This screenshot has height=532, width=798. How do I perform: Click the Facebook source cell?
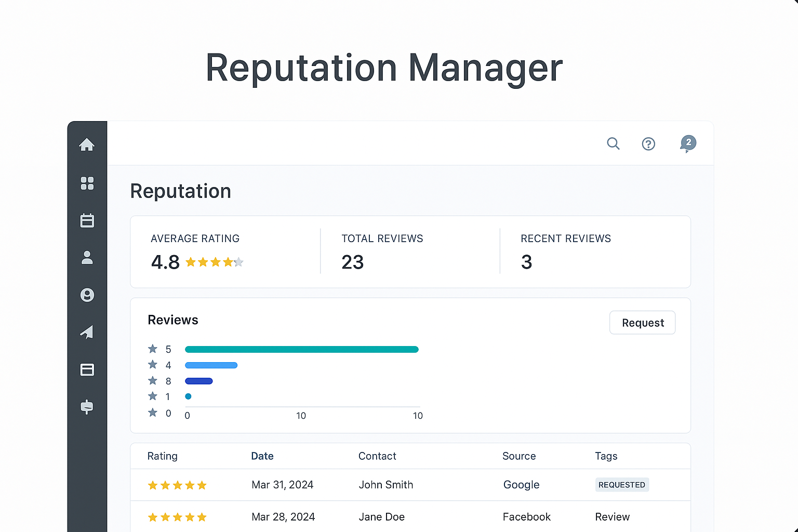[527, 517]
